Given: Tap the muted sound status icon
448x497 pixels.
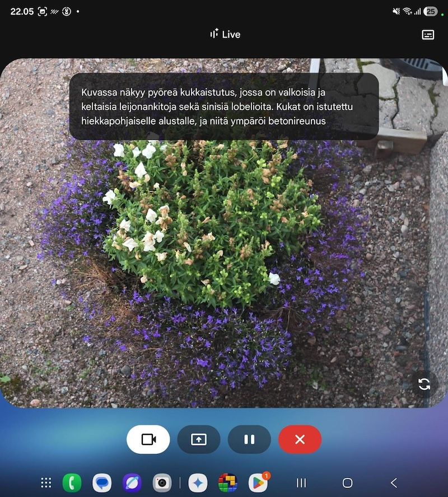Looking at the screenshot, I should (x=396, y=11).
